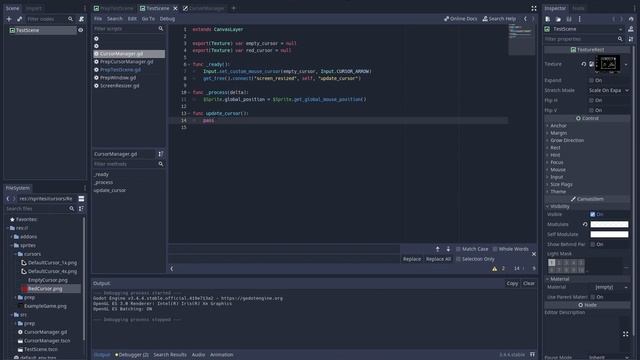Expand the Margin section

point(558,133)
